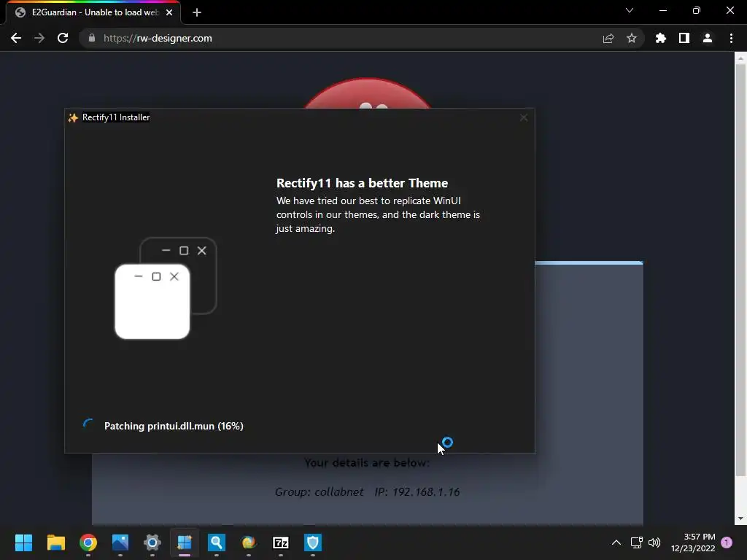Click the Rectify11 Installer sparkle icon
The height and width of the screenshot is (560, 747).
tap(73, 117)
